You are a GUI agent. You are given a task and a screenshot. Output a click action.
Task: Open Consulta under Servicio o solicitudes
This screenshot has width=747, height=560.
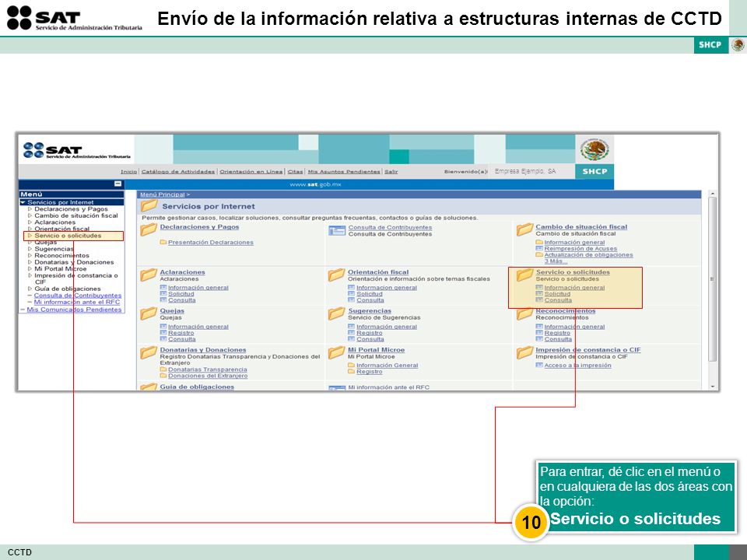pos(558,300)
